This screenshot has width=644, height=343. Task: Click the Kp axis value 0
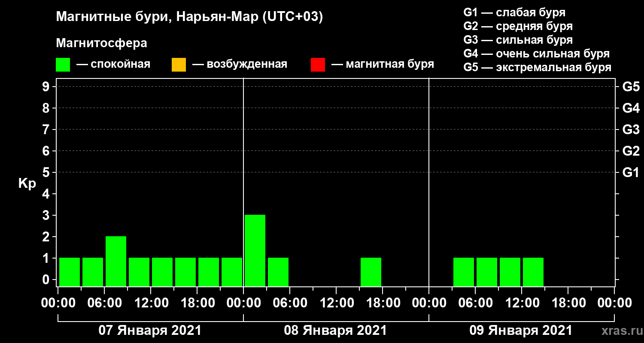tap(47, 280)
